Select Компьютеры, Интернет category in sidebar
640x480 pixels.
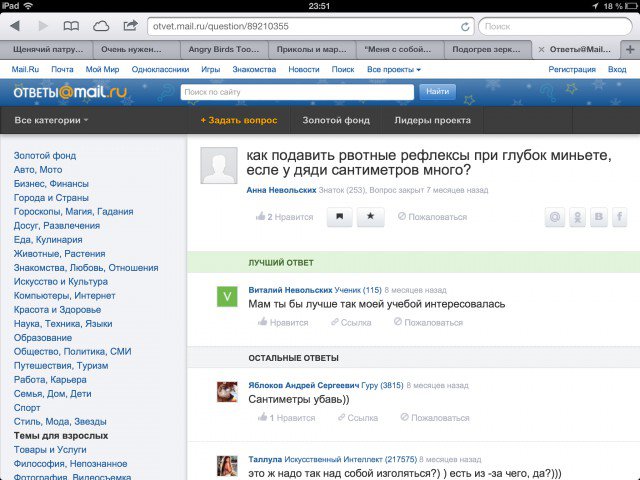[x=65, y=296]
